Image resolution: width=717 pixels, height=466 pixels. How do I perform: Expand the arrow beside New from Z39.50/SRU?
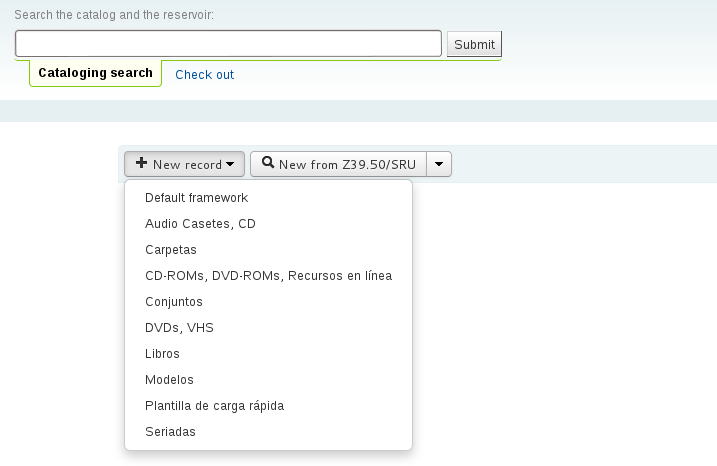coord(439,164)
